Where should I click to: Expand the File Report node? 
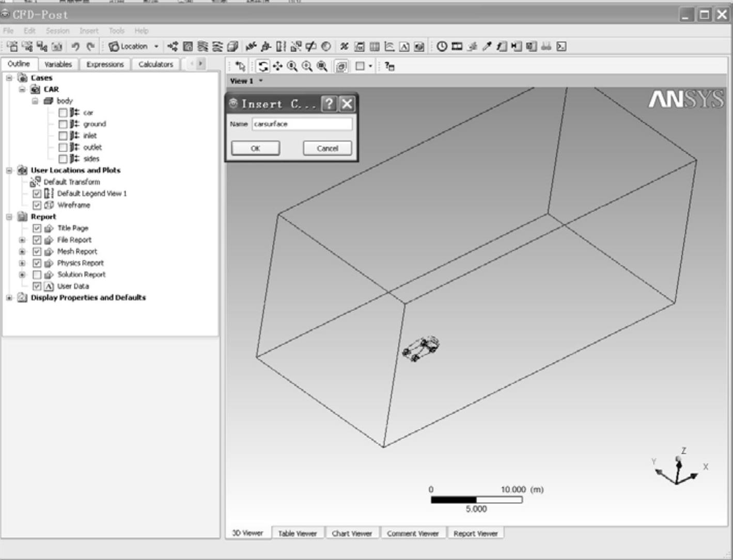(x=22, y=240)
